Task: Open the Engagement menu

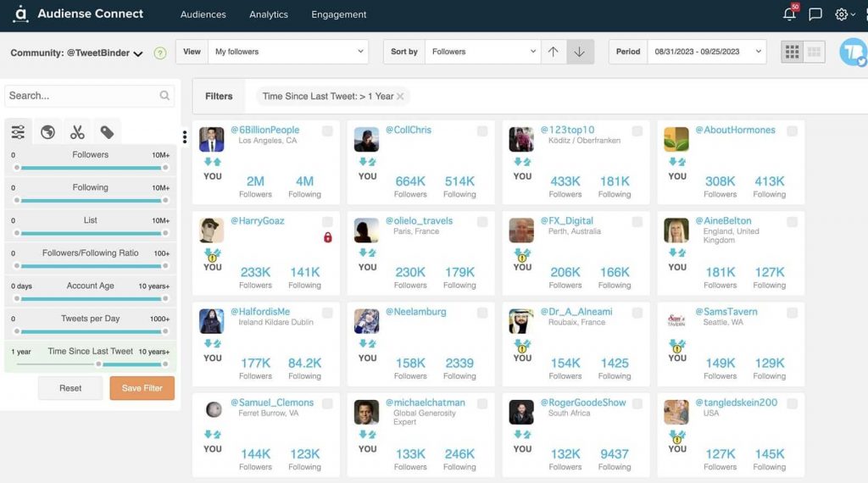Action: pyautogui.click(x=339, y=14)
